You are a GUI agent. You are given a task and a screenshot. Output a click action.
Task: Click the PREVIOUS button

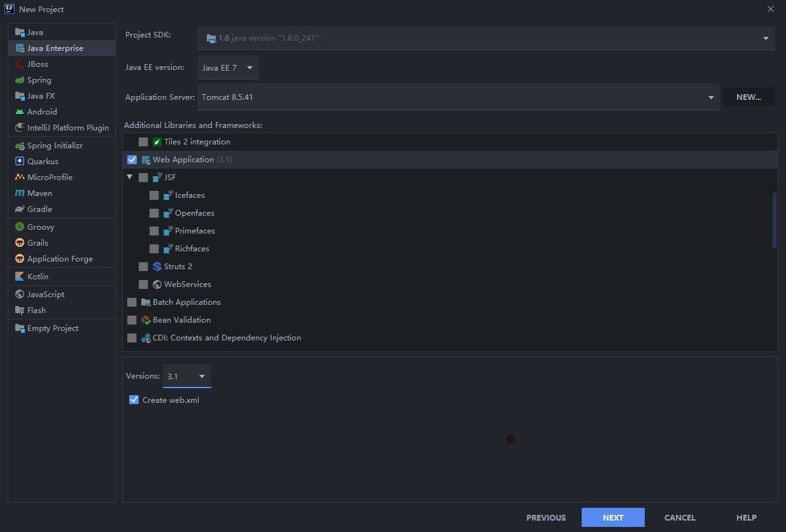pos(546,517)
